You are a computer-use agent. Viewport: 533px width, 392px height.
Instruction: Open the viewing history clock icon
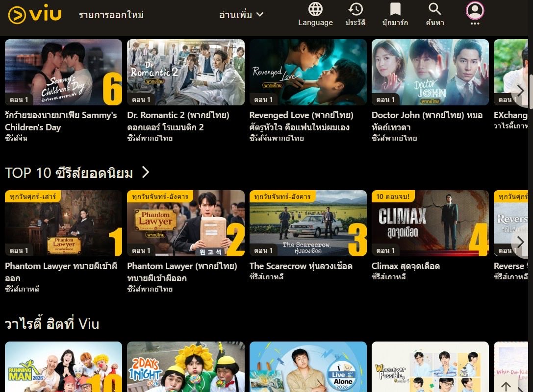[x=355, y=9]
